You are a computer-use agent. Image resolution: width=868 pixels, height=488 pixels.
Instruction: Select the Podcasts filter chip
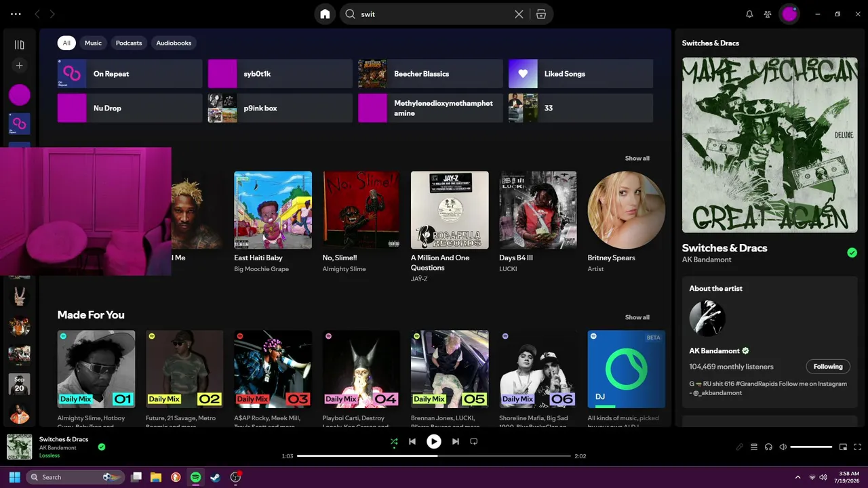pyautogui.click(x=129, y=43)
